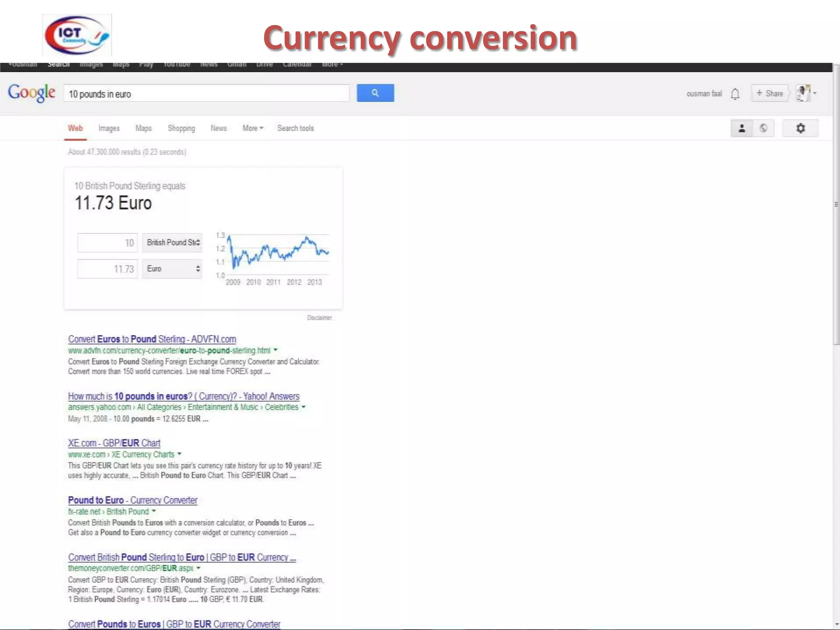
Task: Open the user profile avatar
Action: pos(803,93)
